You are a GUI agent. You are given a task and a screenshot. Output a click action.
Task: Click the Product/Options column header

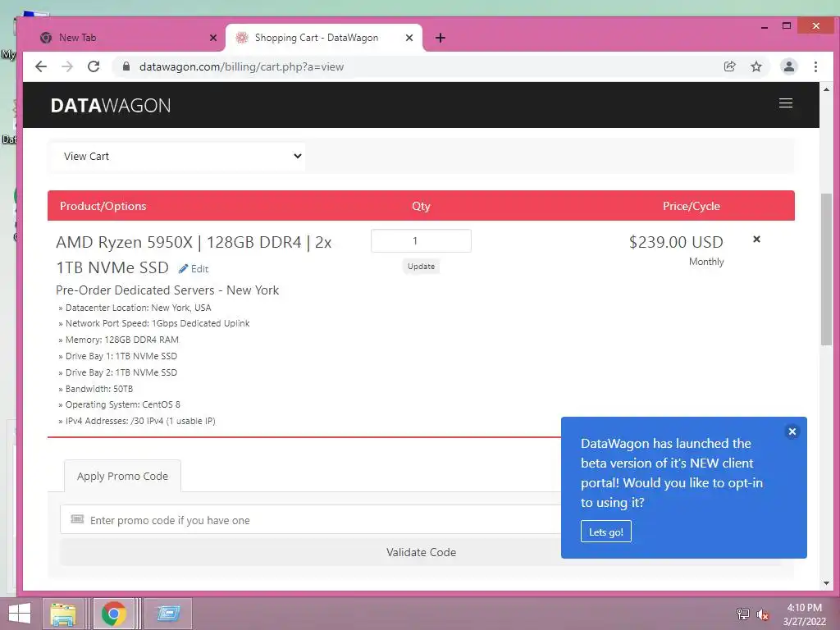coord(103,206)
